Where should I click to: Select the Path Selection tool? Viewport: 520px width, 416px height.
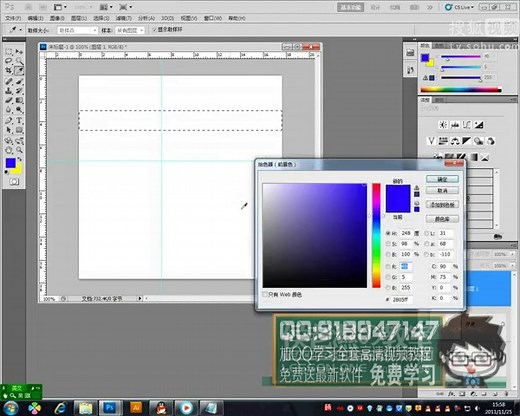click(9, 130)
